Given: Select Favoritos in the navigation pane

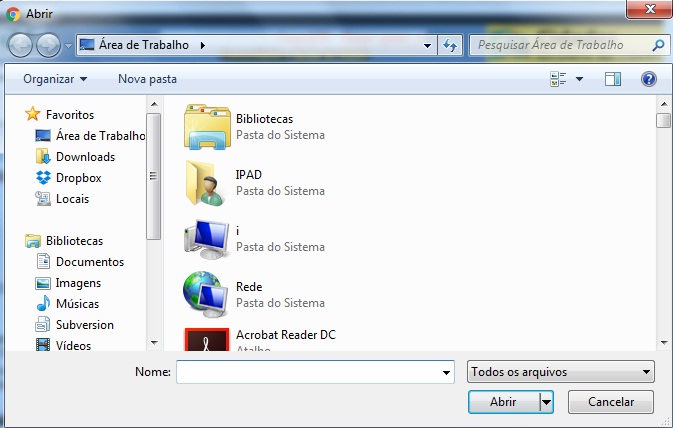Looking at the screenshot, I should [x=70, y=115].
